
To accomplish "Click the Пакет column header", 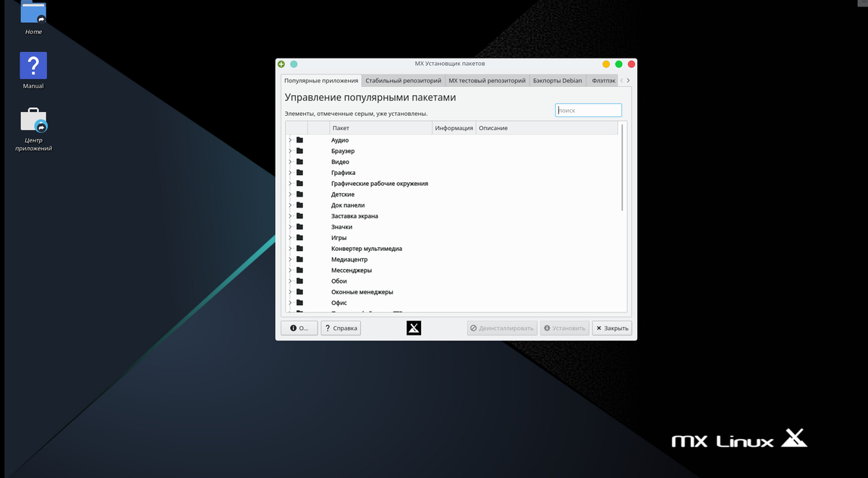I will point(380,128).
